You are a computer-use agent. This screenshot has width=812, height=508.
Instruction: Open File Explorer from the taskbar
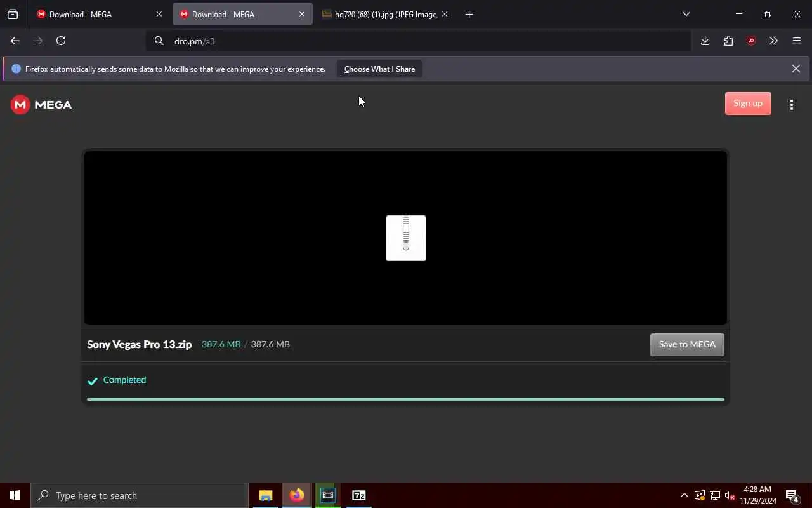point(265,495)
